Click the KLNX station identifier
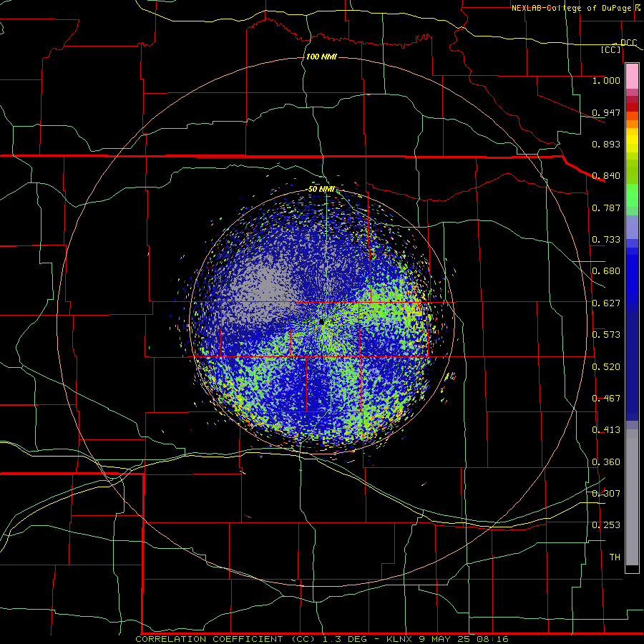 (401, 639)
